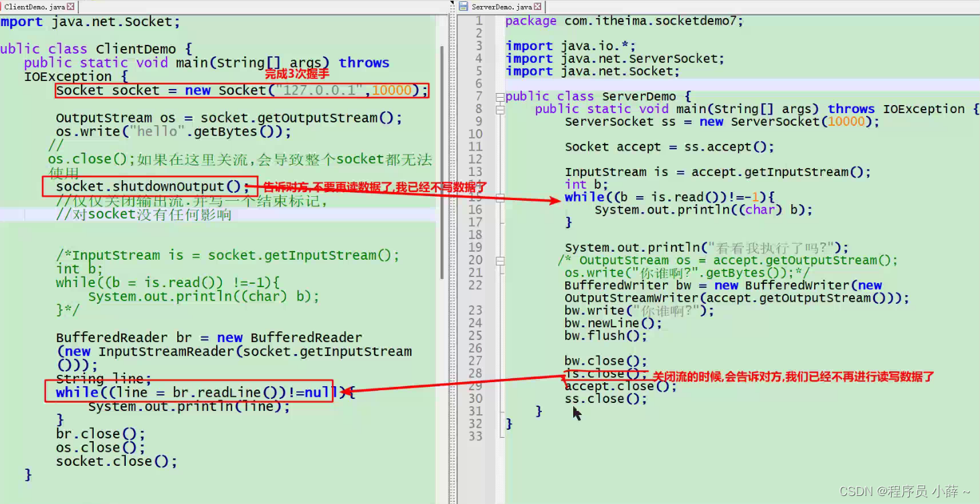Click 'InputStreamReader(socket.getInputStream' line in ClientDemo
This screenshot has height=504, width=980.
234,351
